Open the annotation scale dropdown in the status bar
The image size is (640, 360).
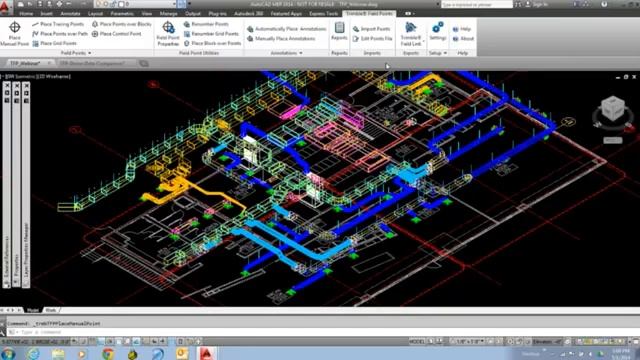point(469,341)
